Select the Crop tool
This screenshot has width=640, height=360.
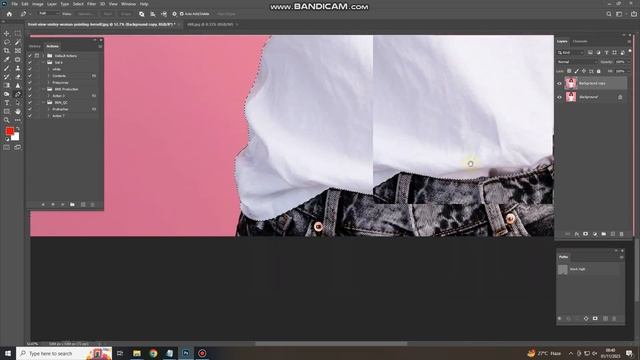tap(7, 51)
